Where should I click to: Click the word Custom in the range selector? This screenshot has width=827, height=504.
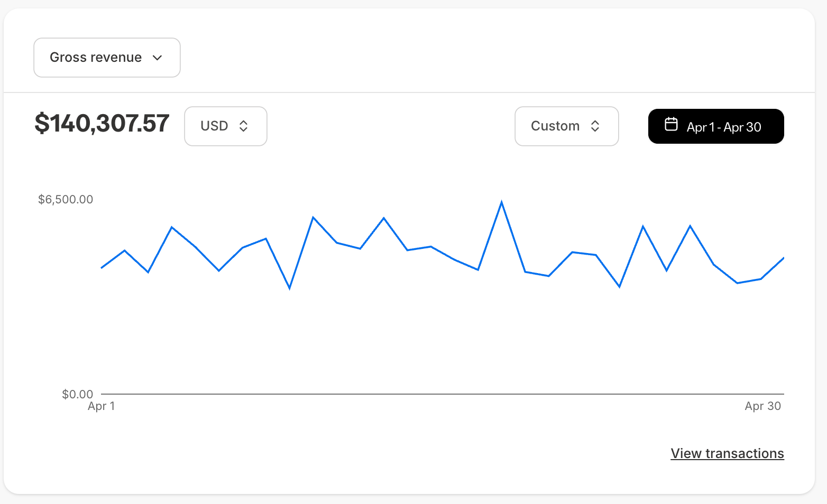[555, 126]
